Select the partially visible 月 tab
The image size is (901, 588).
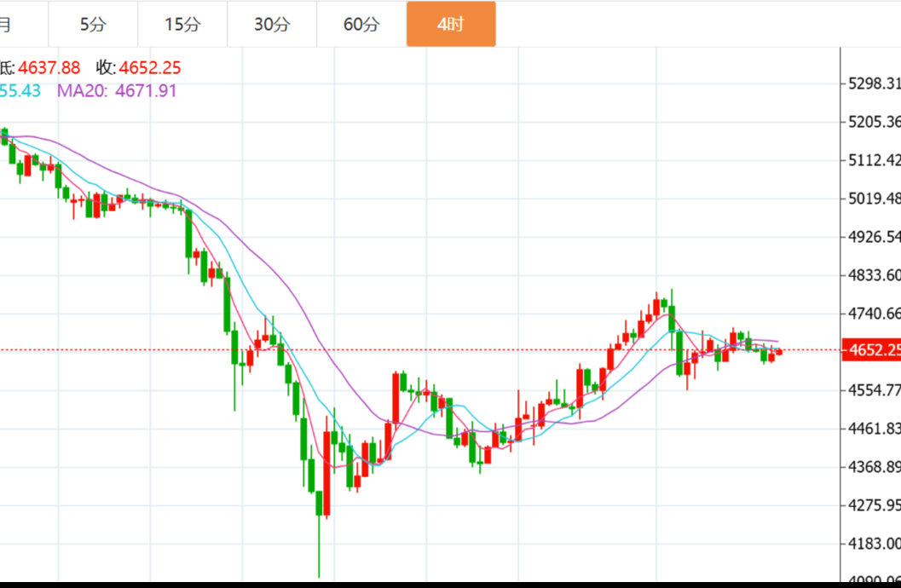(7, 25)
